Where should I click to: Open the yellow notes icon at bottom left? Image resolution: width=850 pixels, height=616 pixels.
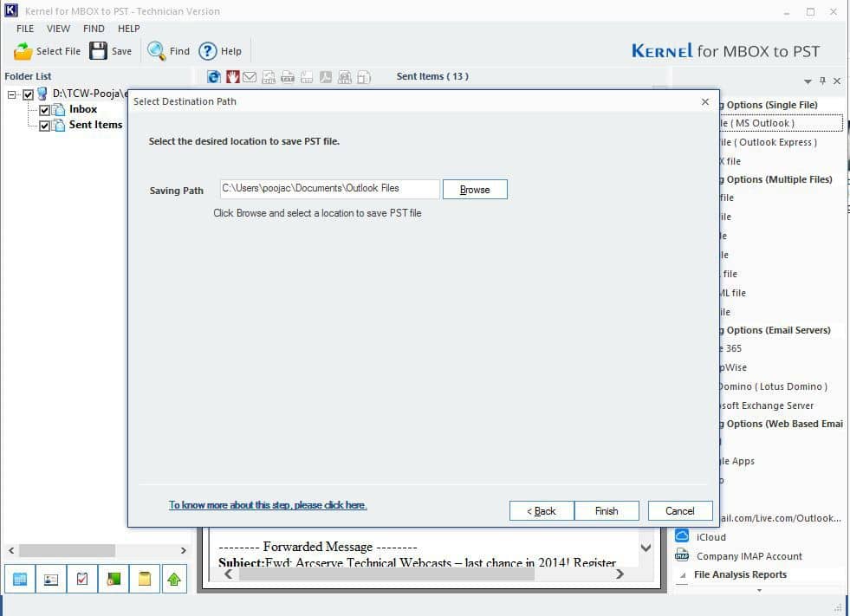click(144, 579)
